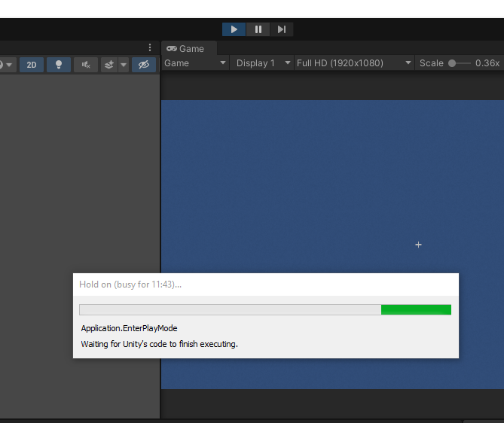This screenshot has width=504, height=423.
Task: Open the Display 1 dropdown
Action: tap(262, 63)
